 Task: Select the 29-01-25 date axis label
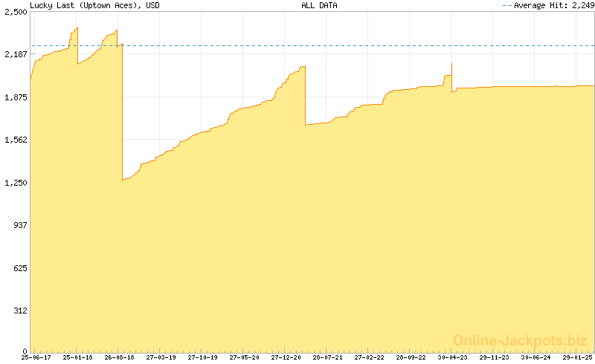(x=578, y=357)
